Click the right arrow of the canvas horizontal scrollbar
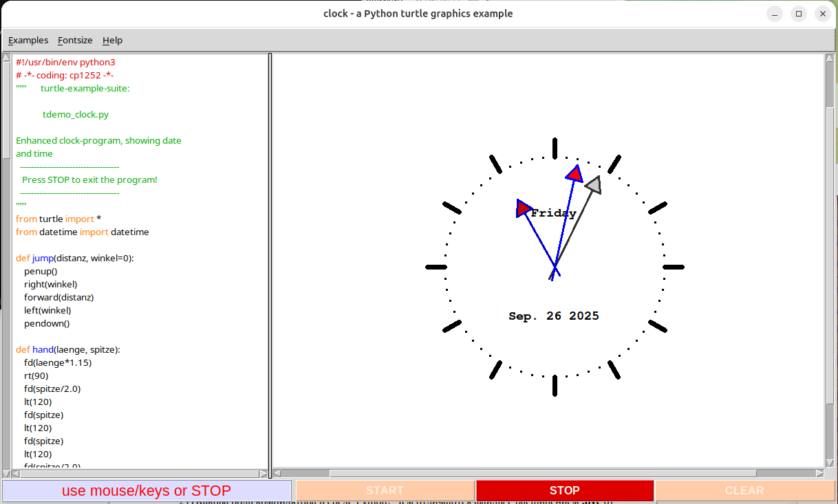The width and height of the screenshot is (838, 504). [818, 472]
